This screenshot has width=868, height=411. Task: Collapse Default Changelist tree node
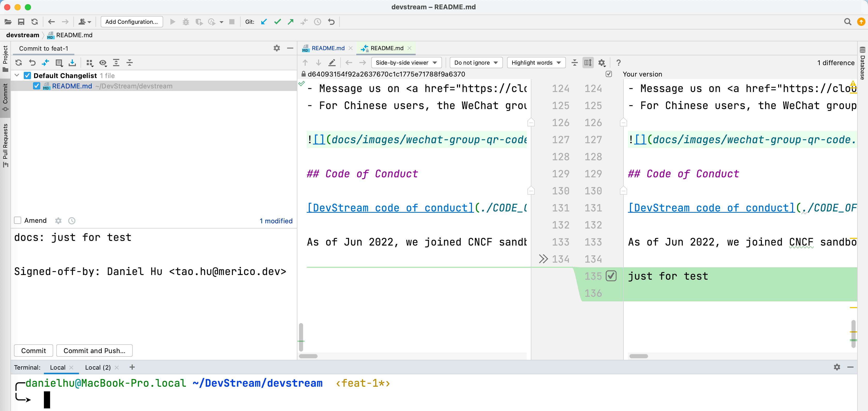pos(17,75)
